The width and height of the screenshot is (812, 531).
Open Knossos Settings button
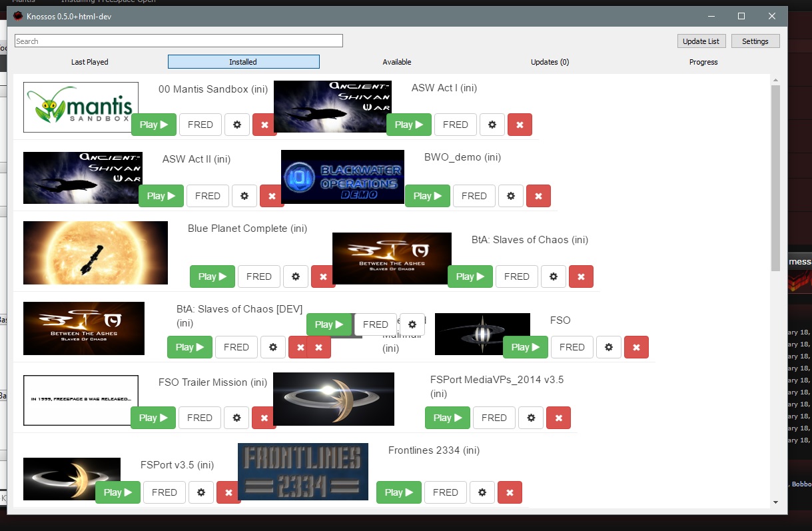click(755, 41)
